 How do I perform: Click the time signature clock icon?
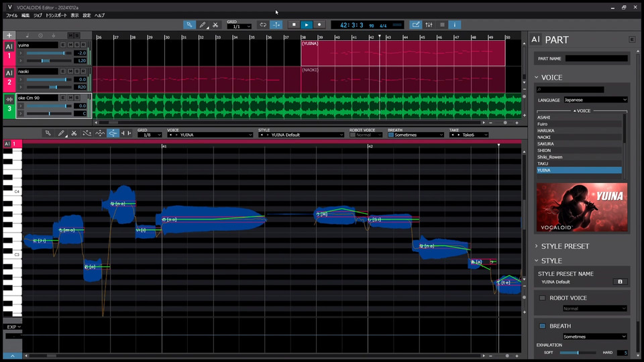(x=40, y=36)
